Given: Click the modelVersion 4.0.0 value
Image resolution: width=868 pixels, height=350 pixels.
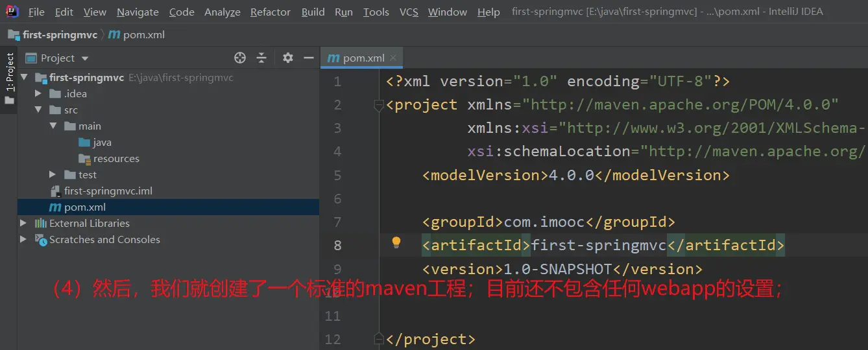Looking at the screenshot, I should [x=572, y=176].
